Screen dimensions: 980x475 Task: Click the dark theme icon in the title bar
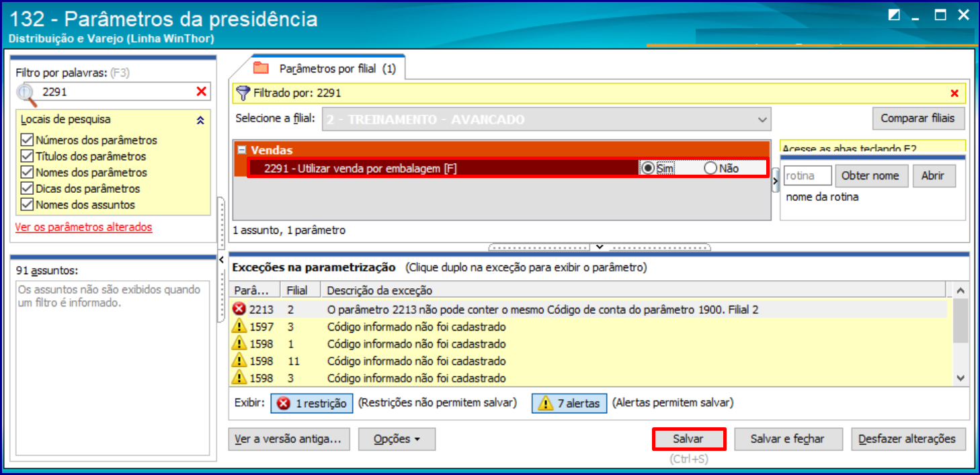[893, 15]
